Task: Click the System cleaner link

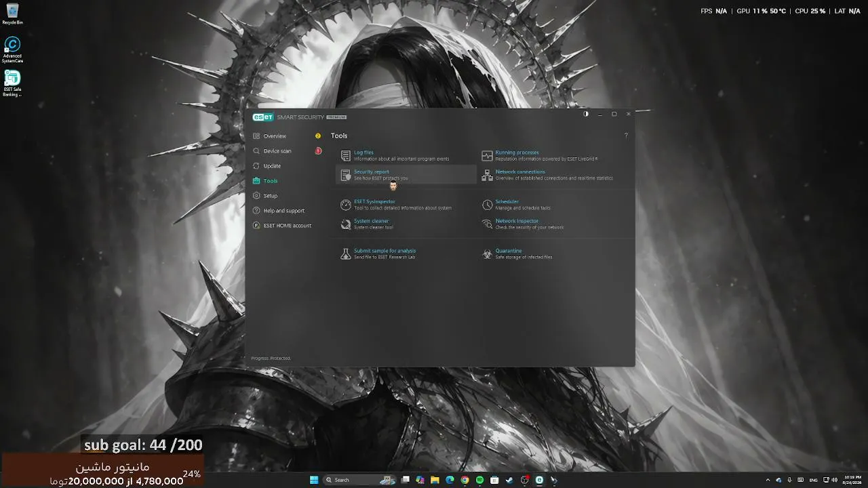Action: tap(372, 221)
